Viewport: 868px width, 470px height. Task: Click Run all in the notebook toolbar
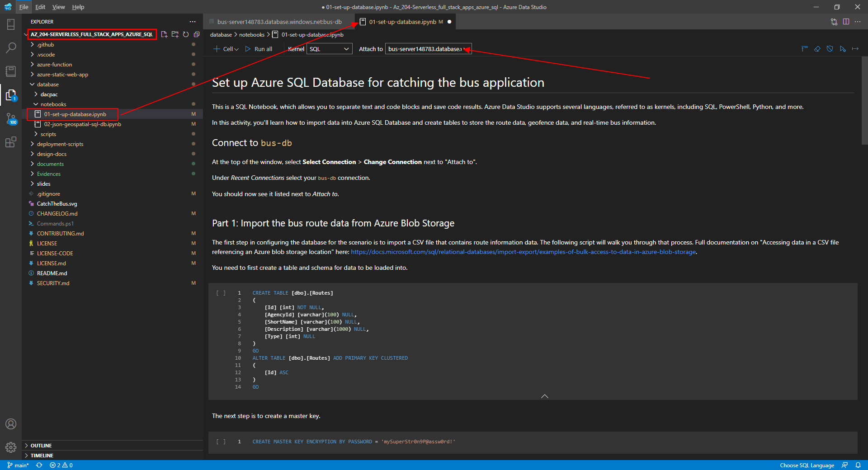[x=259, y=49]
